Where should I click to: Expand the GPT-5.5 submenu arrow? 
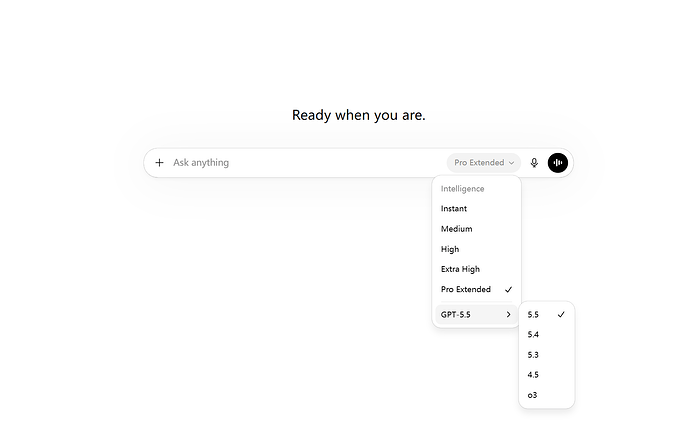[508, 315]
